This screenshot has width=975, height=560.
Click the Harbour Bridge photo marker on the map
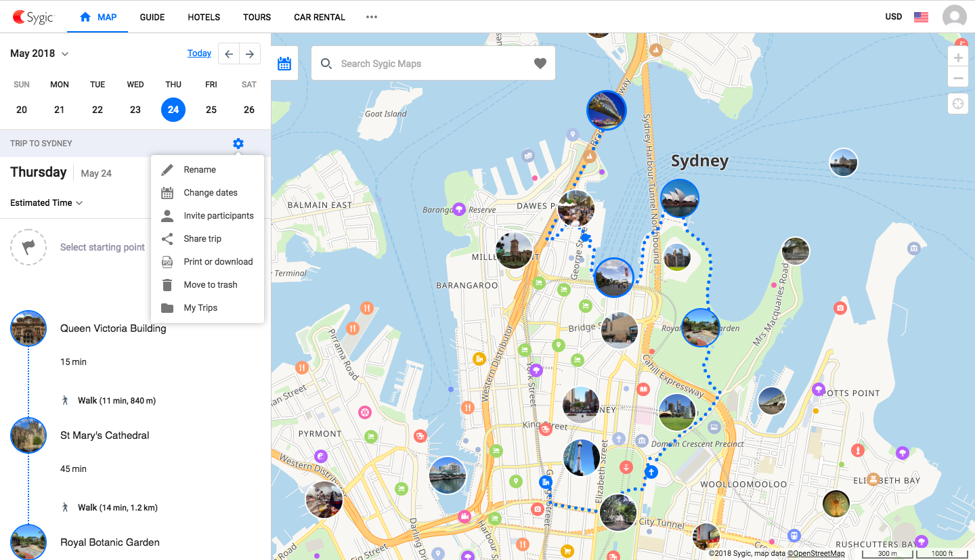pyautogui.click(x=606, y=110)
